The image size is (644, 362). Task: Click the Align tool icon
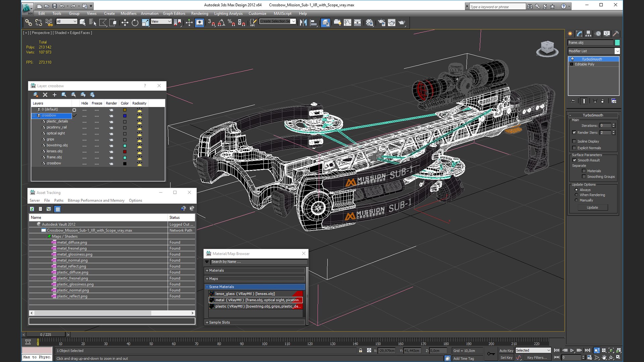point(314,22)
